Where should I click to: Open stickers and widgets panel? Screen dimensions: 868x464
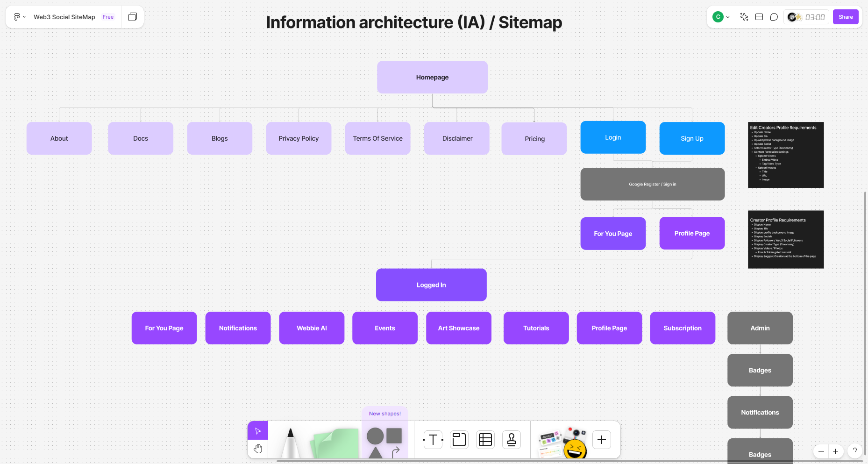tap(562, 443)
